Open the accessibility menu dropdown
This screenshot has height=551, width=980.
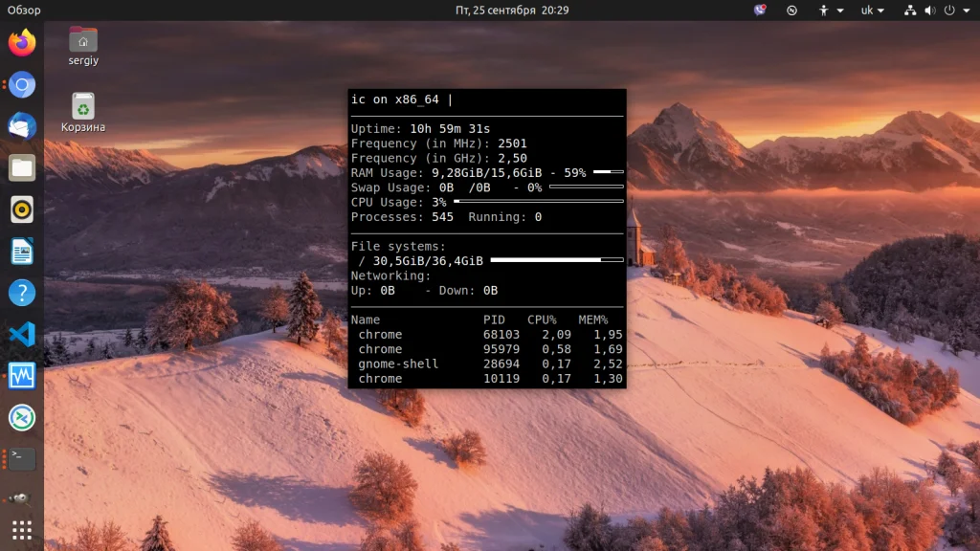coord(830,11)
